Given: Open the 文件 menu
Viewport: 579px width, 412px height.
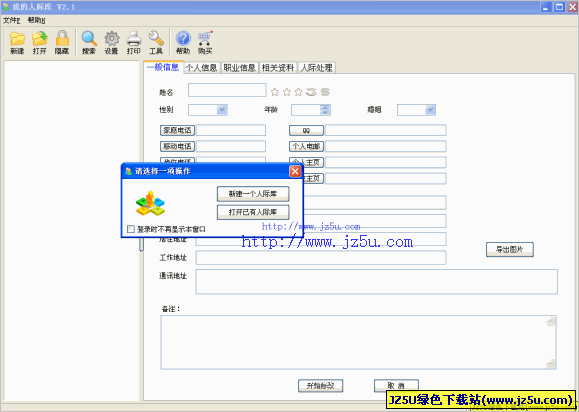Looking at the screenshot, I should 11,20.
